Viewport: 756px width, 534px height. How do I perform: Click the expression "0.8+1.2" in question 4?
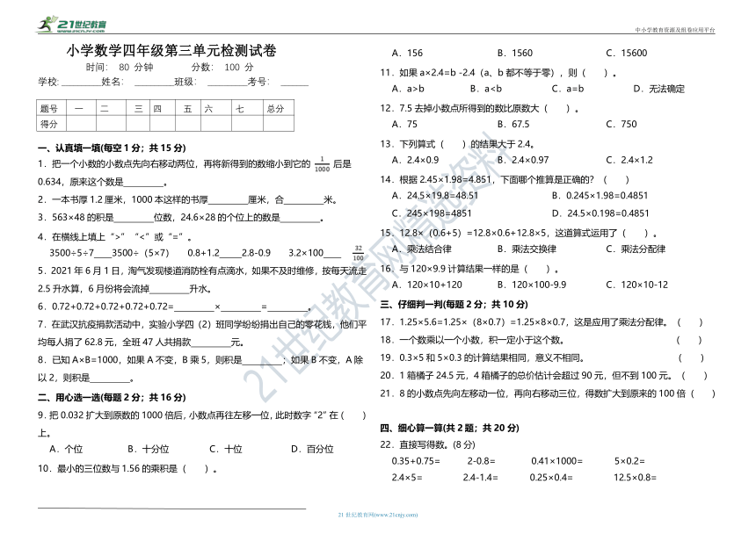coord(203,253)
